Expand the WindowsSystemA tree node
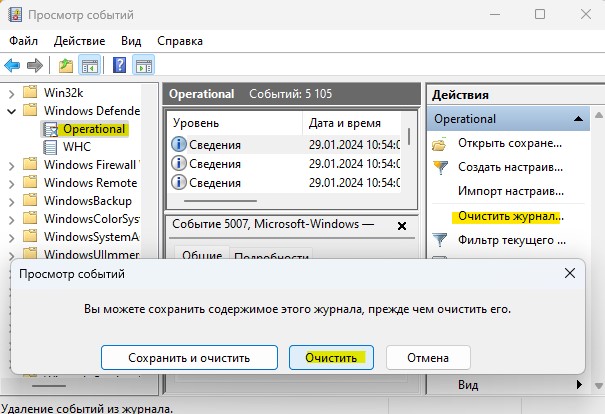605x414 pixels. coord(11,237)
